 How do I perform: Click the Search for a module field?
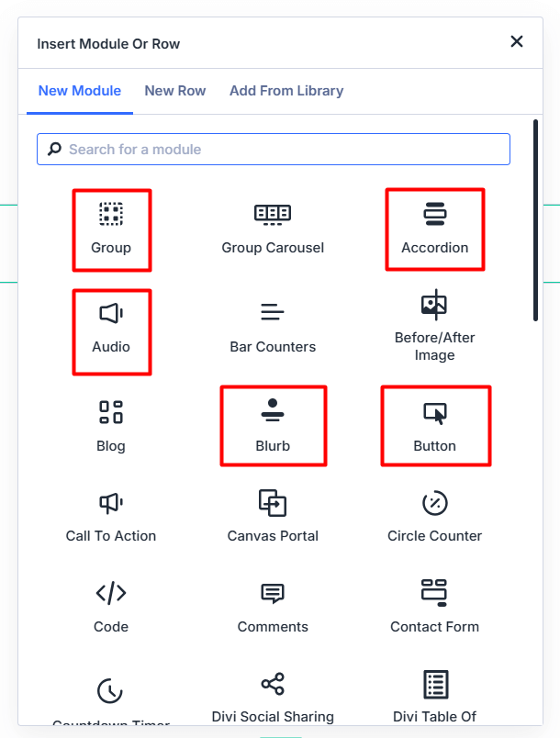(x=274, y=150)
